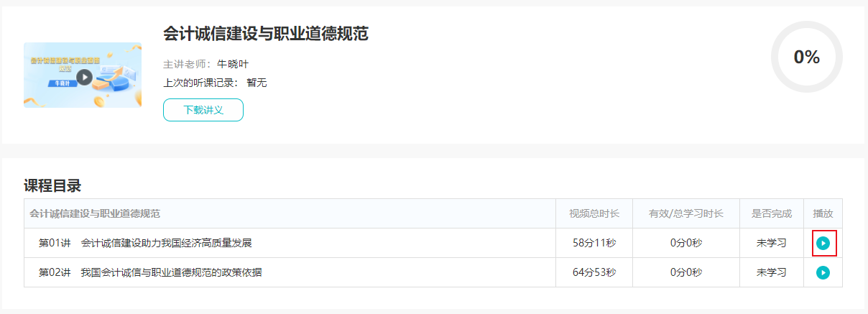Viewport: 868px width, 314px height.
Task: Click the 64分53秒 duration cell
Action: tap(594, 273)
